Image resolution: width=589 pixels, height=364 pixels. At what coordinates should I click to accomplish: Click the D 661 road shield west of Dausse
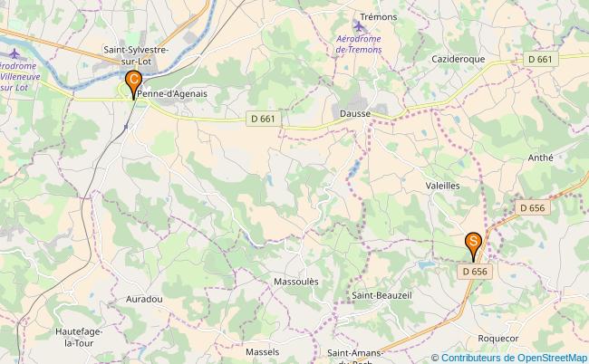pos(263,119)
